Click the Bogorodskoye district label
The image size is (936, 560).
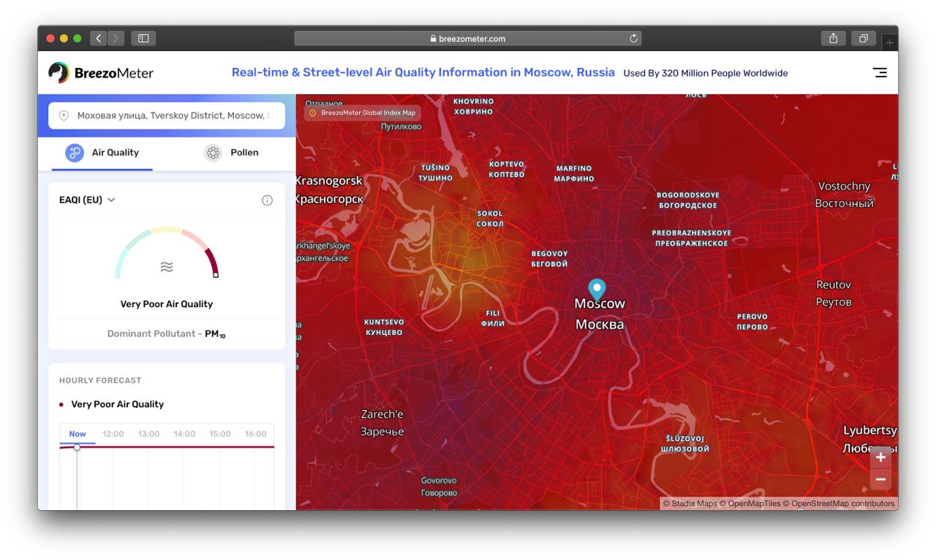pos(688,200)
